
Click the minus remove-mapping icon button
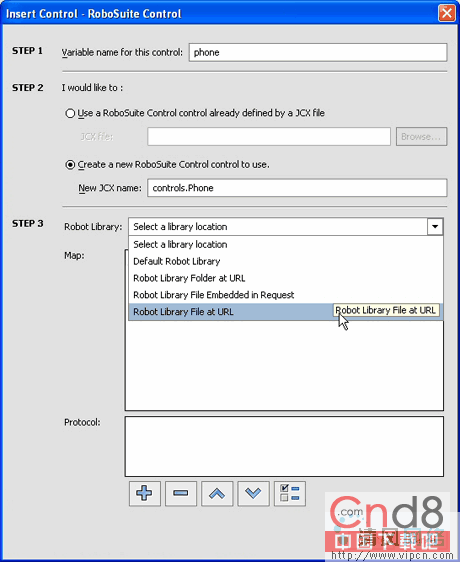tap(181, 494)
